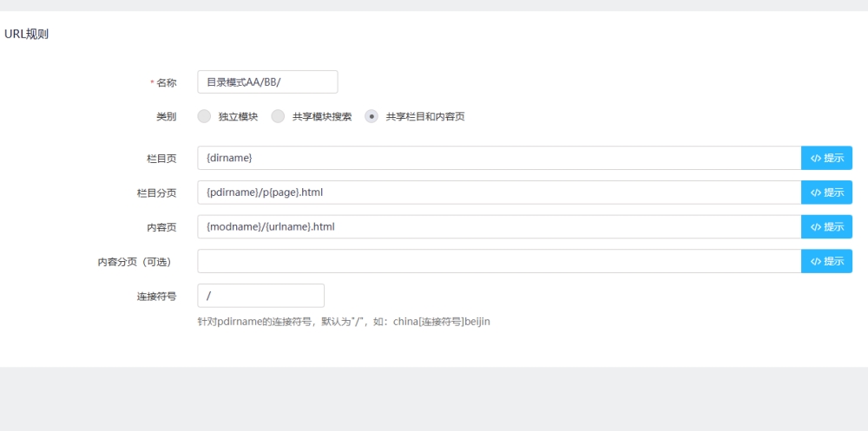
Task: Edit the 内容页 rule text field
Action: [x=498, y=227]
